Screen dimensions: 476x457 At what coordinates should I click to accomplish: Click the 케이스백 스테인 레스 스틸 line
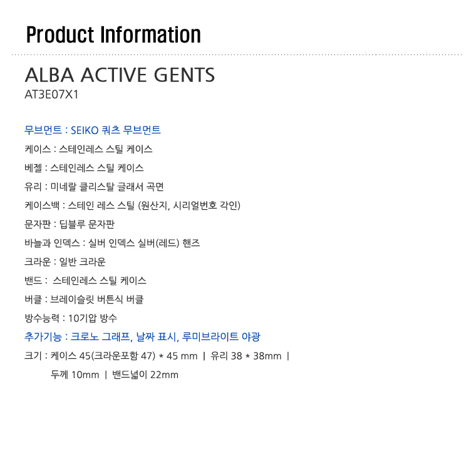132,205
